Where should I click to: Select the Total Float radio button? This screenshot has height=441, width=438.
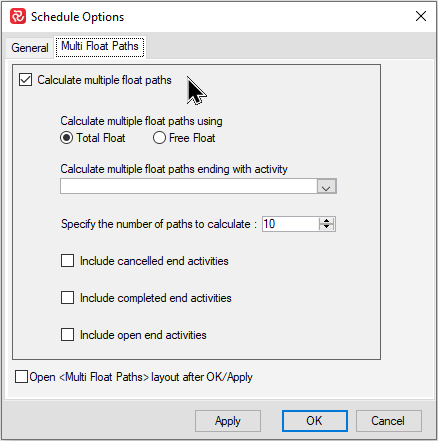click(66, 138)
